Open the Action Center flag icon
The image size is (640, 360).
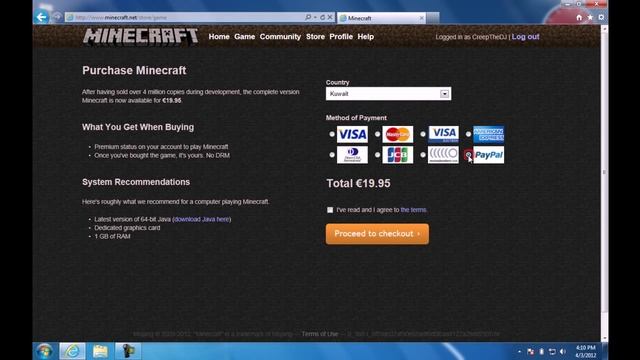coord(531,351)
